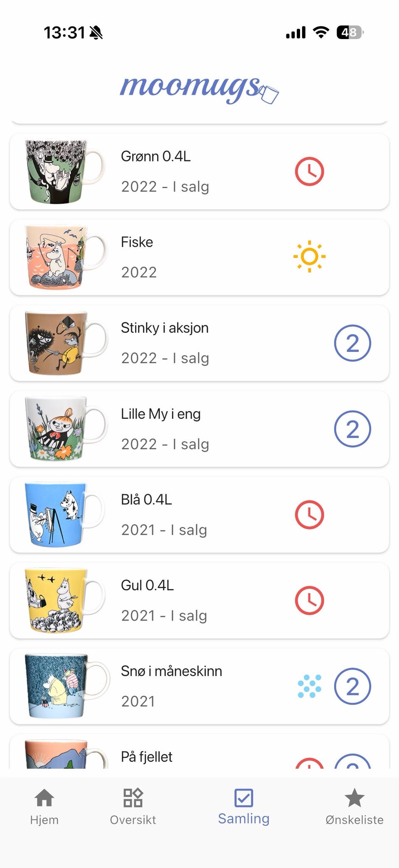Switch to the Oversikt tab
Screen dimensions: 399x868
point(133,807)
